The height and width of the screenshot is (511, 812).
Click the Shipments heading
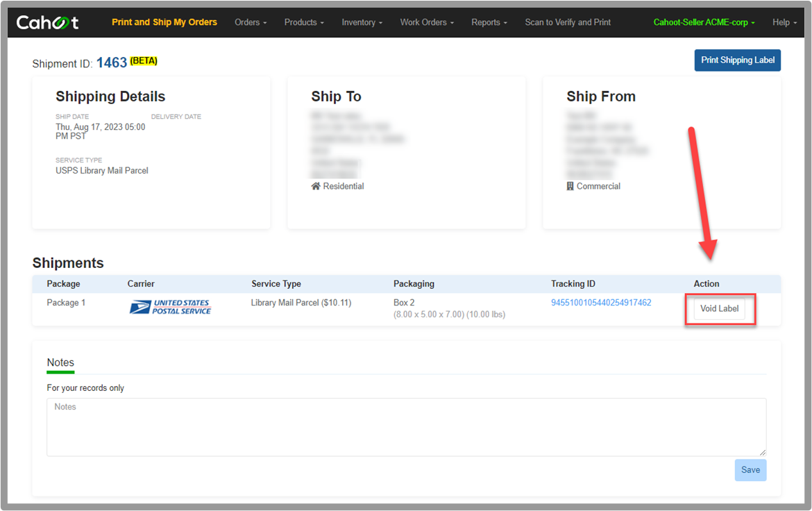click(68, 263)
